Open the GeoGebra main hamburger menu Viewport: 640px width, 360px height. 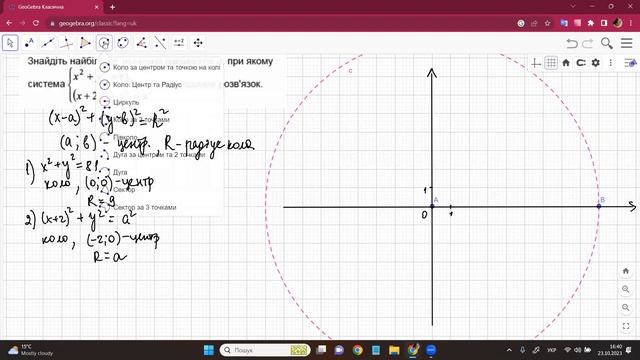tap(627, 43)
